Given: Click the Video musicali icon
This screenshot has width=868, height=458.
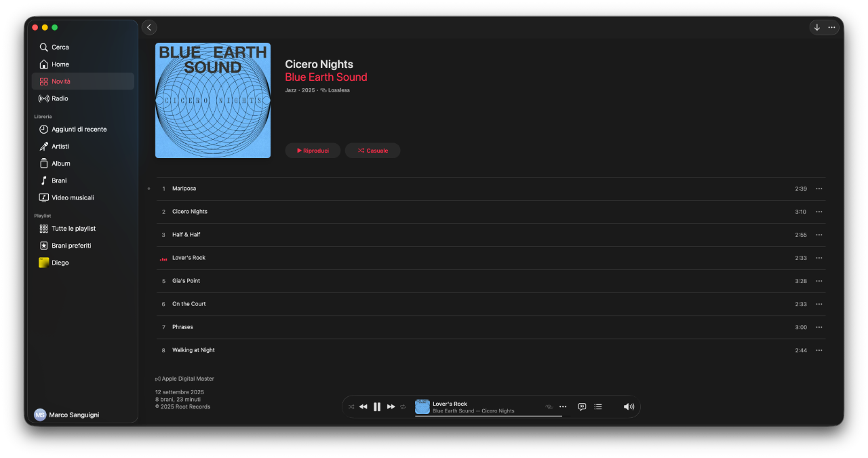Looking at the screenshot, I should (x=43, y=197).
